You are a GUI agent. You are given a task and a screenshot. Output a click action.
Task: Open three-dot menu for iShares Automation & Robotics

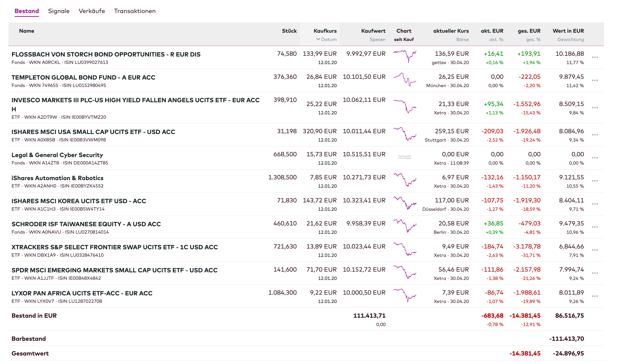[595, 181]
